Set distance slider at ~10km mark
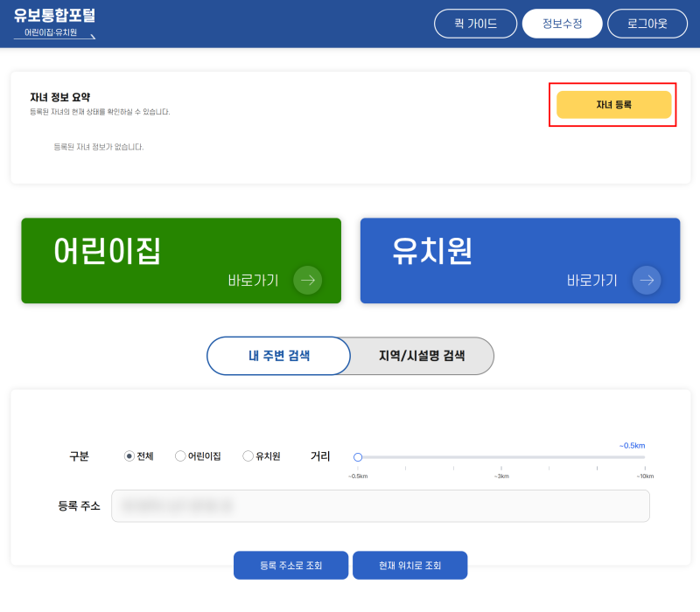Viewport: 700px width, 612px height. tap(645, 457)
